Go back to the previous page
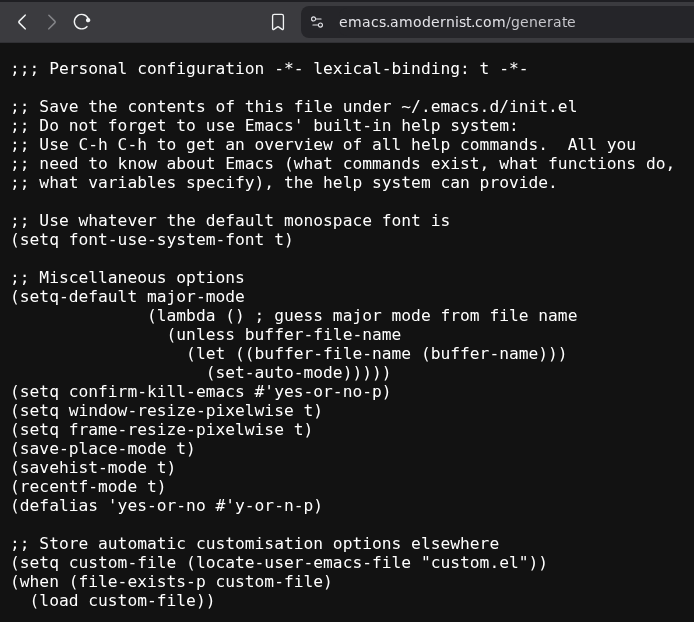 coord(22,22)
